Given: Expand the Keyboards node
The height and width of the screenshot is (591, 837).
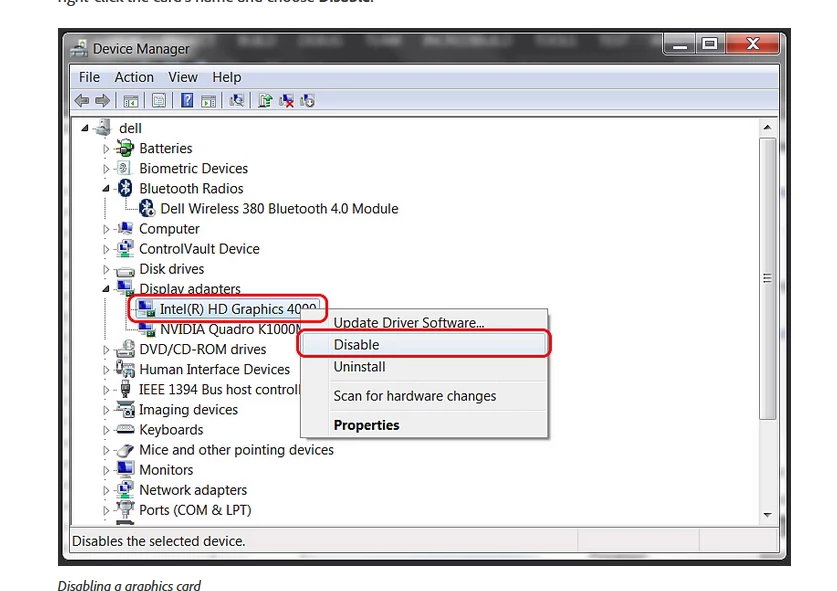Looking at the screenshot, I should pos(106,430).
